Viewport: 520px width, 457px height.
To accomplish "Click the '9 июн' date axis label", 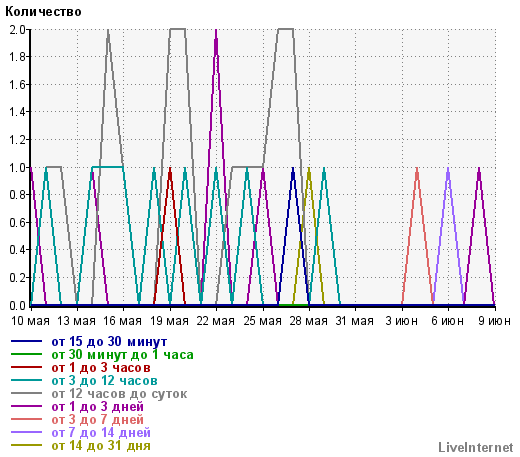I will 494,321.
